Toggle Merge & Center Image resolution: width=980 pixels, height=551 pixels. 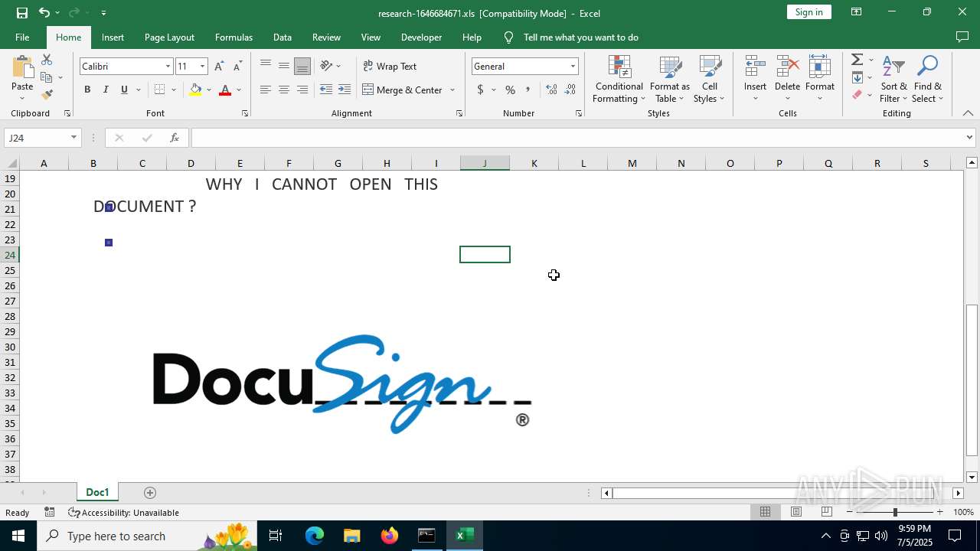coord(403,90)
